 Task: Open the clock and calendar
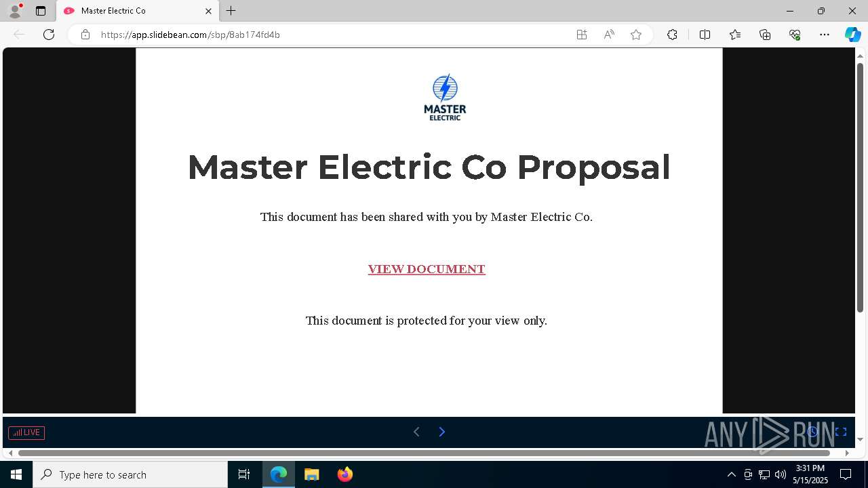[810, 474]
